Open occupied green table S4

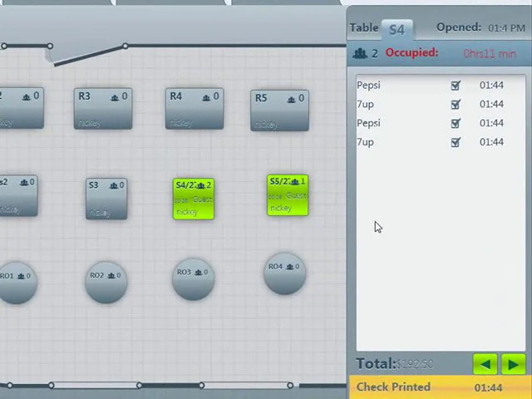coord(194,199)
